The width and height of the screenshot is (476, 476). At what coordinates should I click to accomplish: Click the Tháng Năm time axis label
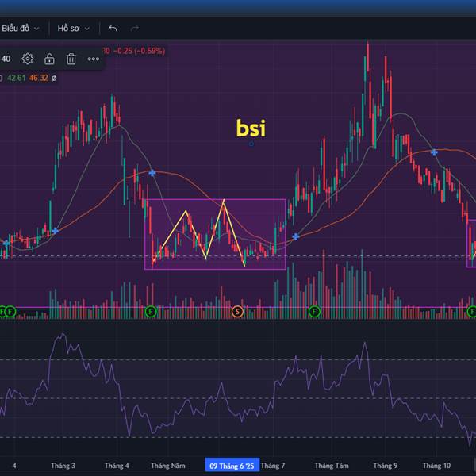(x=168, y=466)
